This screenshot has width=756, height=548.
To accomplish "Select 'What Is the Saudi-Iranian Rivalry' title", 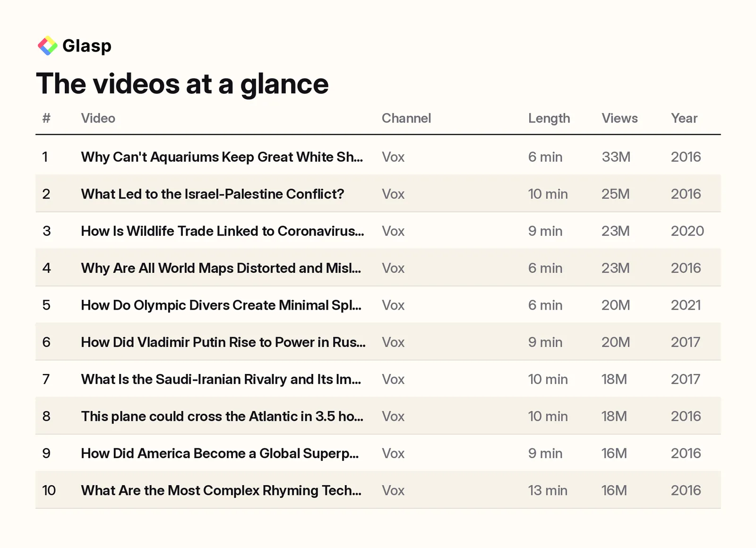I will pos(221,379).
